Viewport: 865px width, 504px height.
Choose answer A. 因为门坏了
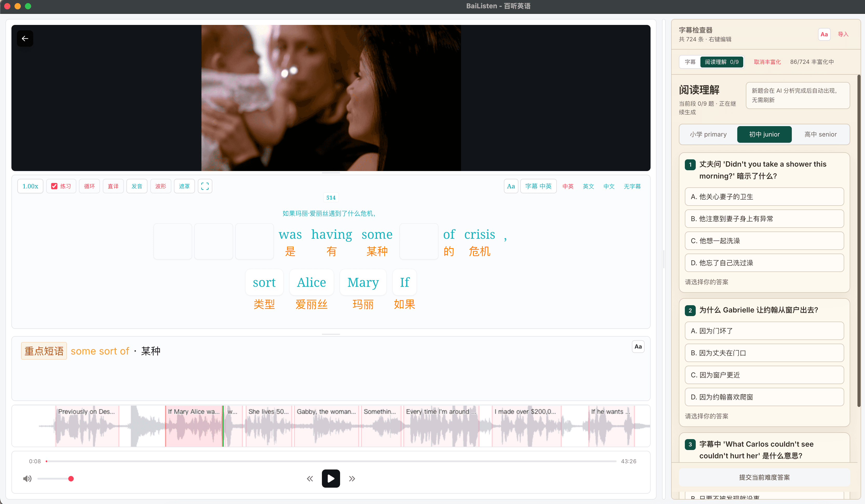pyautogui.click(x=765, y=331)
